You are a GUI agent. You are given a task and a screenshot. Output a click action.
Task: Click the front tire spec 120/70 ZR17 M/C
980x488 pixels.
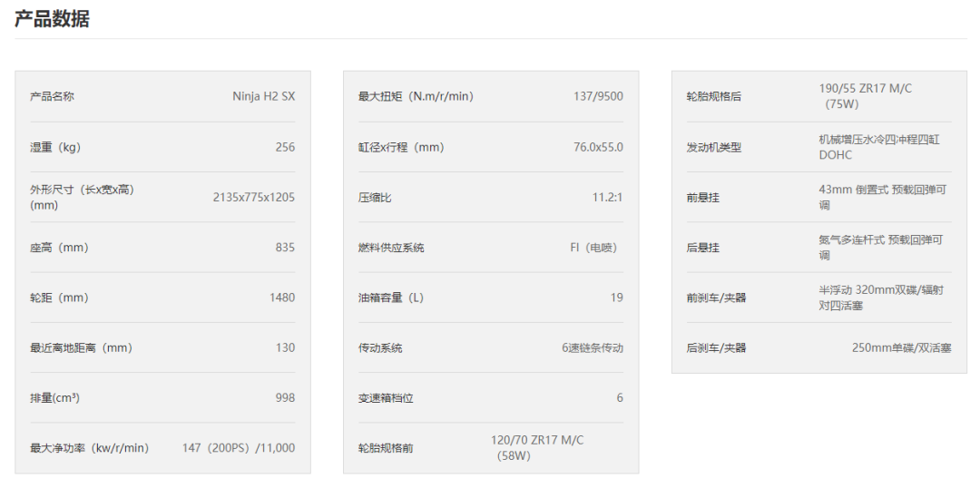tap(537, 441)
